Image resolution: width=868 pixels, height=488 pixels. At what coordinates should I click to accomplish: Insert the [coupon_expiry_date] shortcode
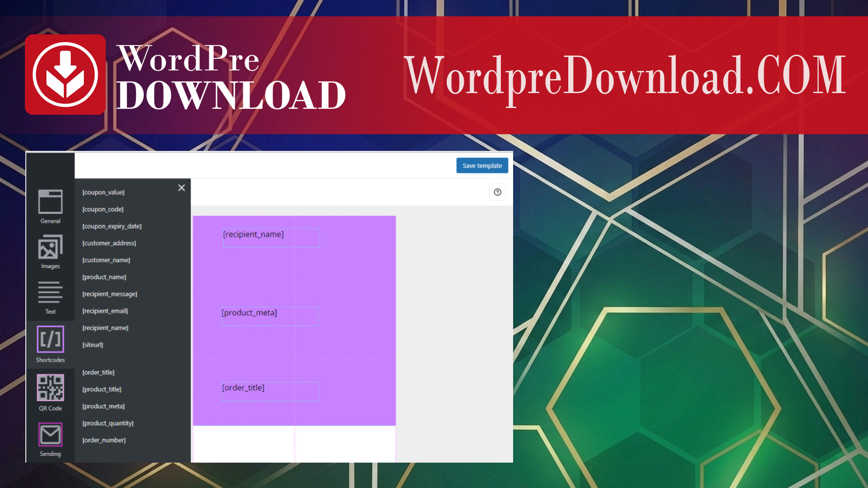point(112,226)
